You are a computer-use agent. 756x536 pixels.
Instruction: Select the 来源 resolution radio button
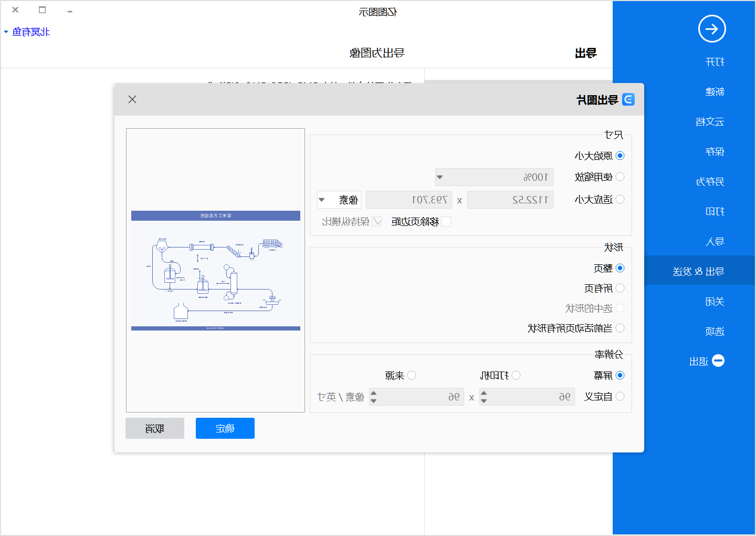tap(412, 375)
